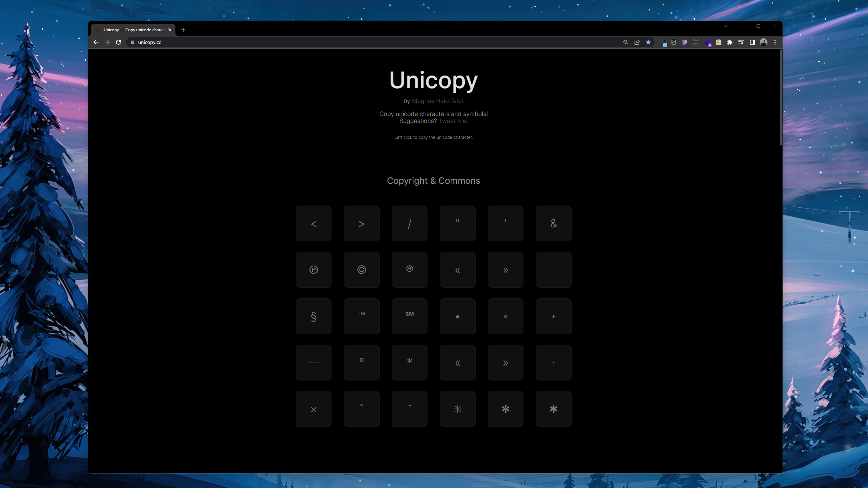Copy the ampersand symbol tile
This screenshot has width=868, height=488.
point(553,223)
